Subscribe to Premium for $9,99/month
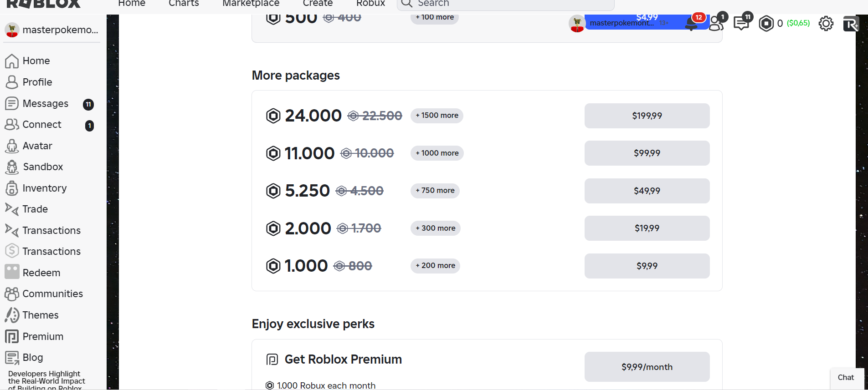The height and width of the screenshot is (390, 868). click(647, 367)
